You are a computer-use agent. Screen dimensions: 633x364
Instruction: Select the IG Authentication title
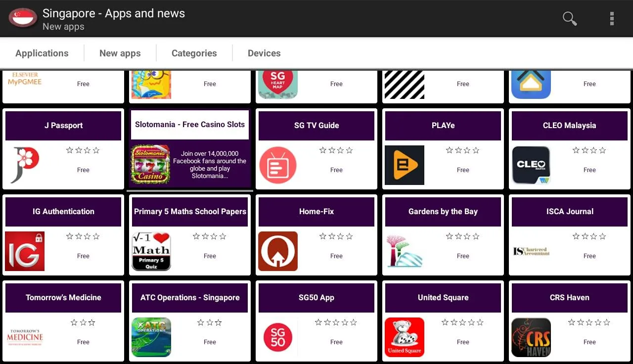pyautogui.click(x=63, y=212)
